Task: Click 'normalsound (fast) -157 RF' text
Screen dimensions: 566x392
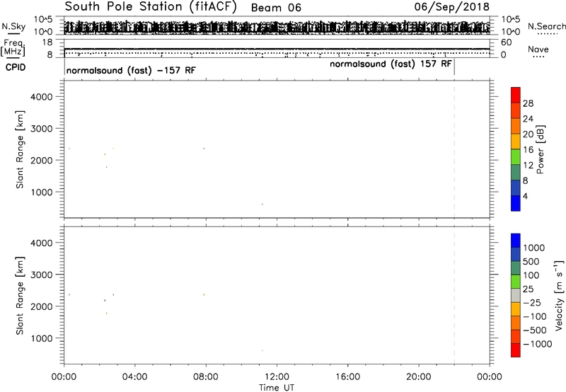Action: click(x=131, y=70)
